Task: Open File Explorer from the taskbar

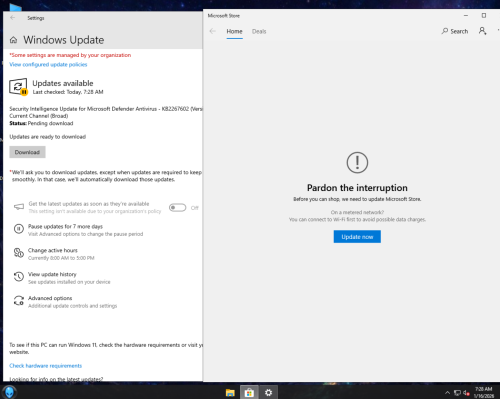Action: (230, 393)
